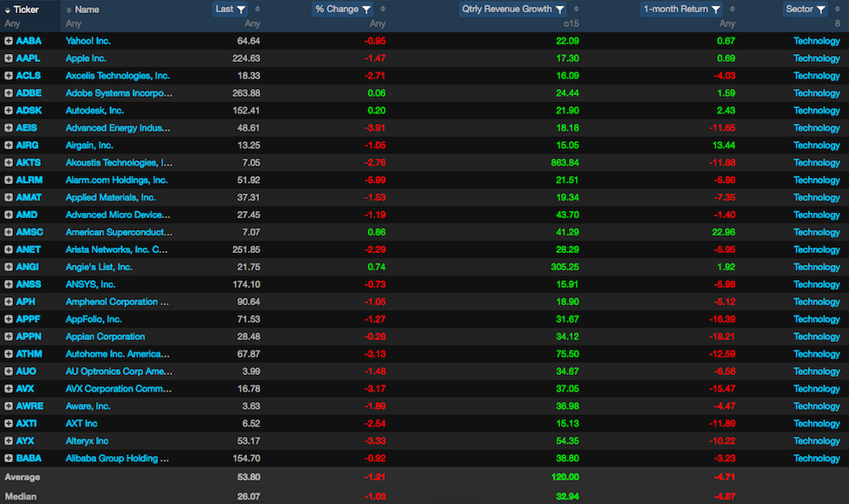Click the plus icon beside AYX
Image resolution: width=849 pixels, height=504 pixels.
point(9,440)
